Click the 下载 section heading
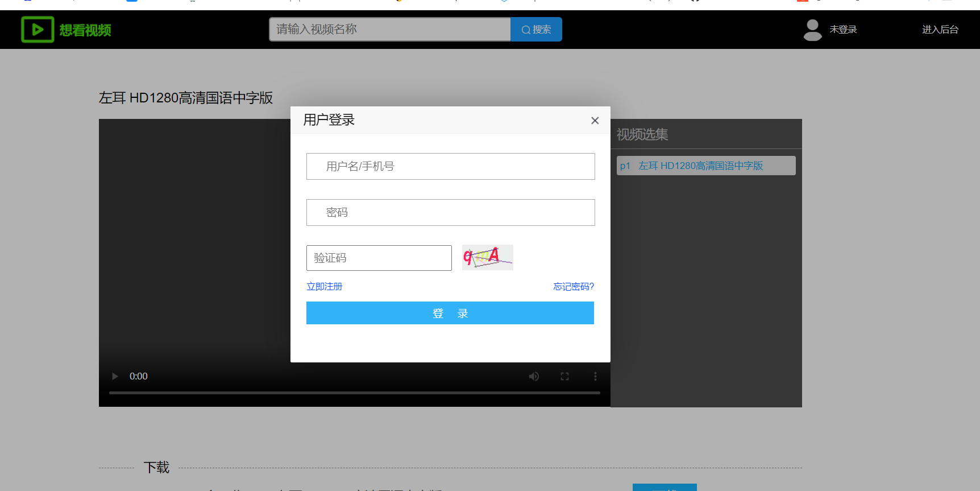Viewport: 980px width, 491px height. coord(156,468)
